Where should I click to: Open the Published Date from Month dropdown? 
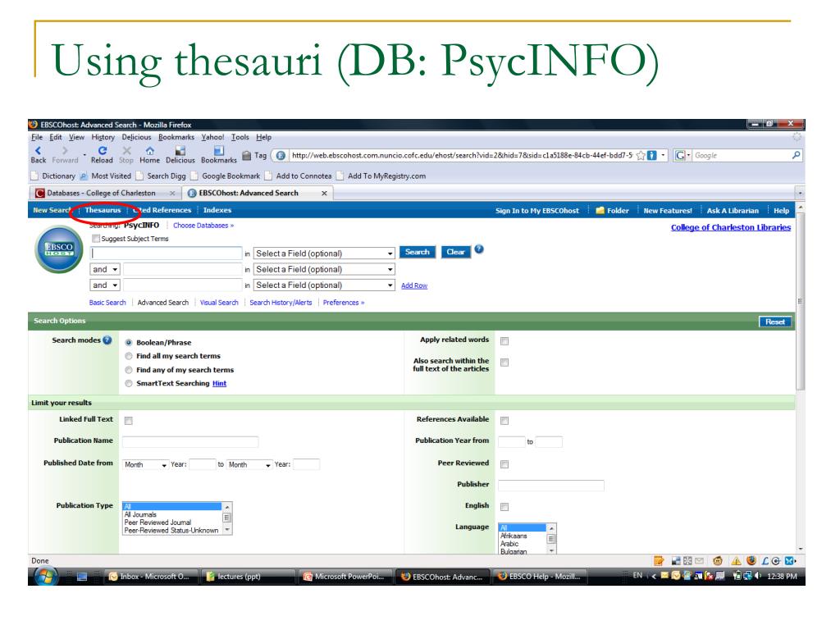coord(146,464)
